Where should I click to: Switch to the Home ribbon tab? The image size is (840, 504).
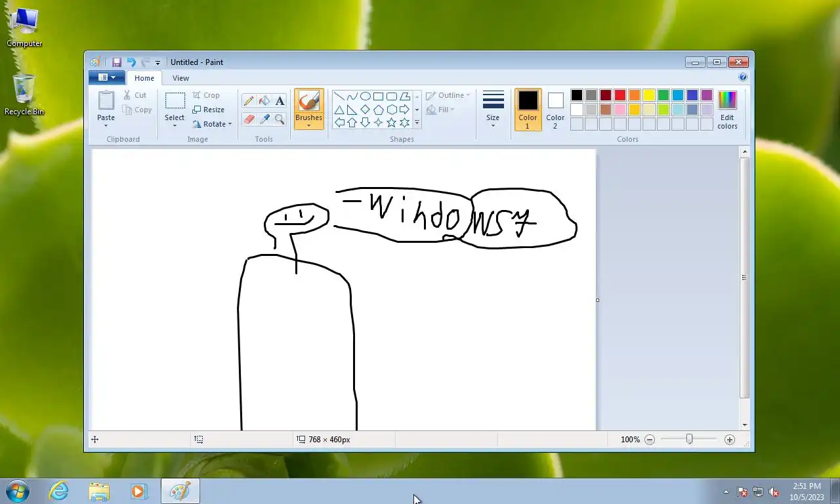click(144, 78)
